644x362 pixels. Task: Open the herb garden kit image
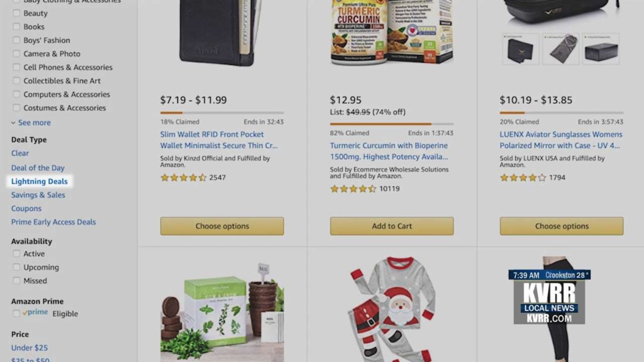(x=222, y=312)
